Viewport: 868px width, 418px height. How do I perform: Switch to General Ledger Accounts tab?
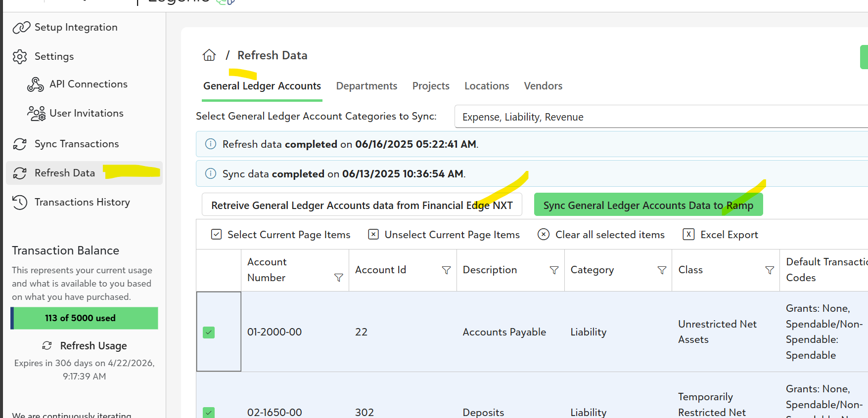262,86
